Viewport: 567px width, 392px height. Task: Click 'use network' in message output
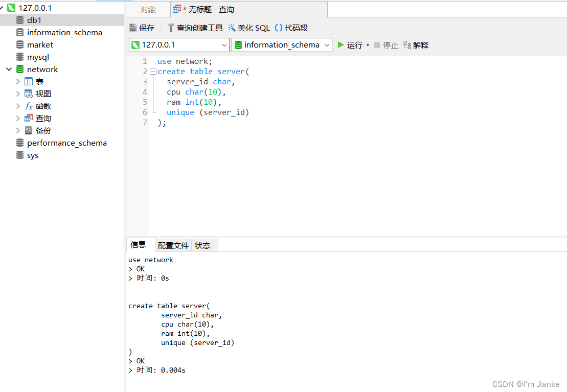(x=151, y=260)
